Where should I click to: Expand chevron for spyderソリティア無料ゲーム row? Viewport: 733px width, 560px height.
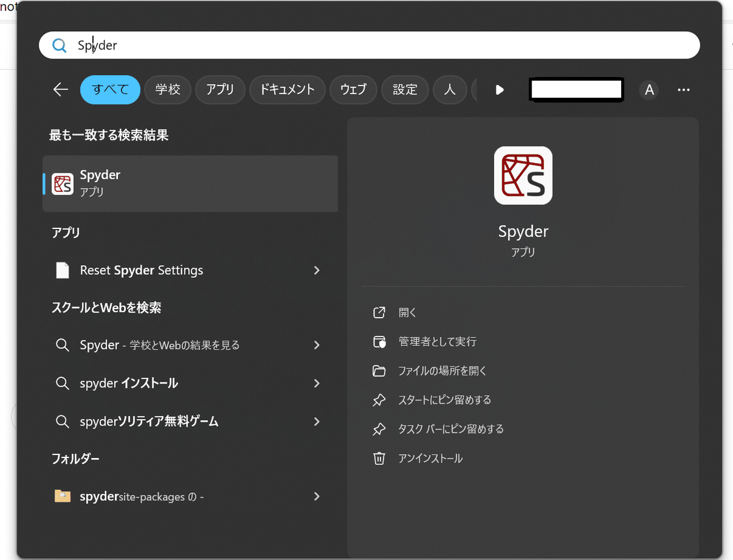pyautogui.click(x=316, y=421)
